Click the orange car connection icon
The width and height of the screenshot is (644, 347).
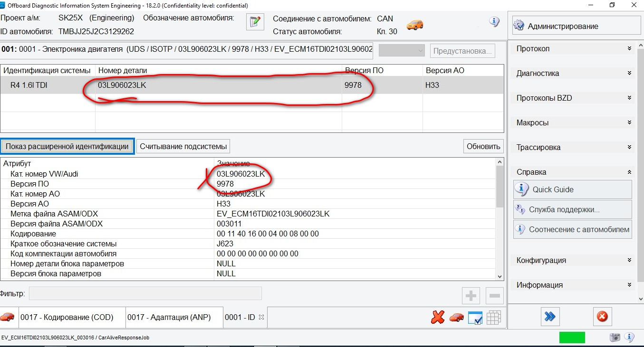tap(415, 25)
